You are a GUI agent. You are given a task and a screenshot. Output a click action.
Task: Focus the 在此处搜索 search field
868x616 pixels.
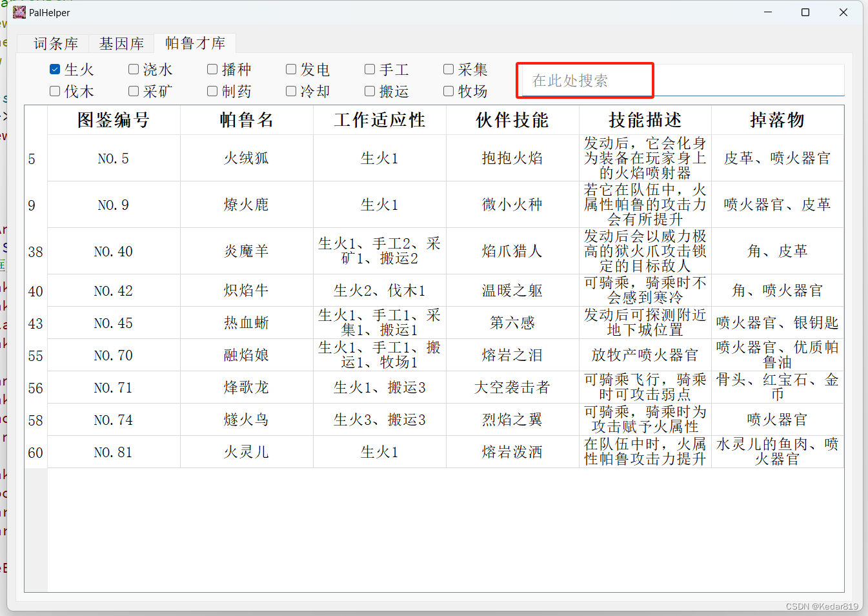pyautogui.click(x=681, y=80)
